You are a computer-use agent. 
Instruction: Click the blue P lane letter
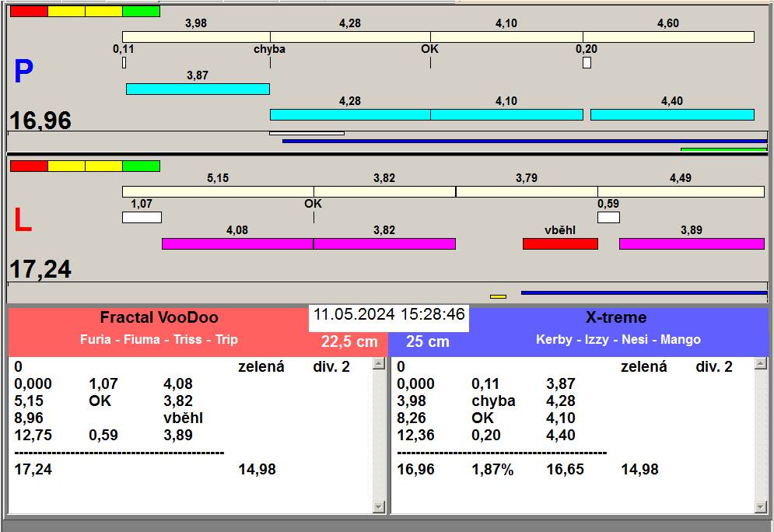pyautogui.click(x=23, y=71)
